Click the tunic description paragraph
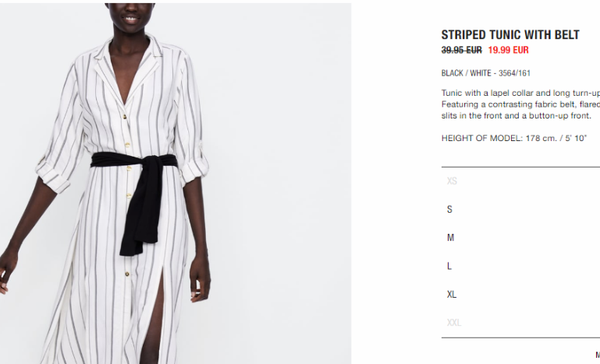Image resolution: width=600 pixels, height=364 pixels. tap(520, 104)
